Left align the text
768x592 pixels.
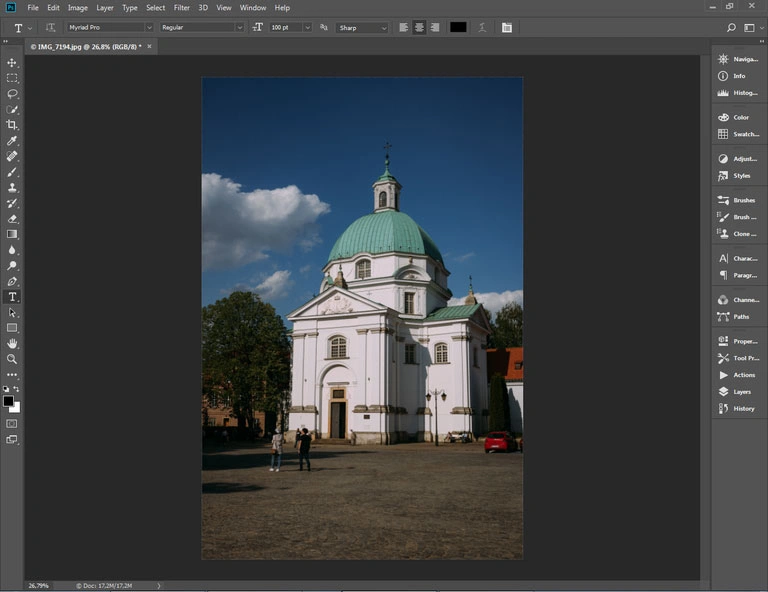404,27
